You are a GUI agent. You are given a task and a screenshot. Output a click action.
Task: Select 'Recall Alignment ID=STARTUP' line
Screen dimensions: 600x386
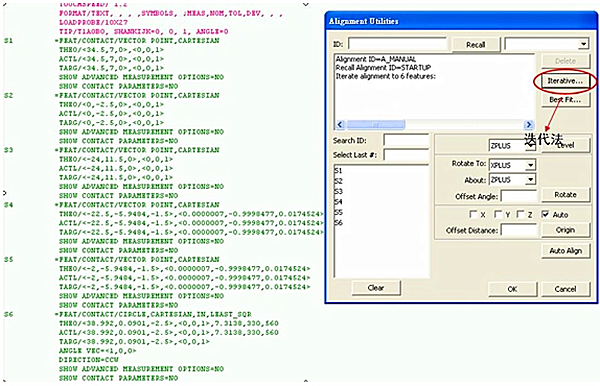[x=383, y=68]
